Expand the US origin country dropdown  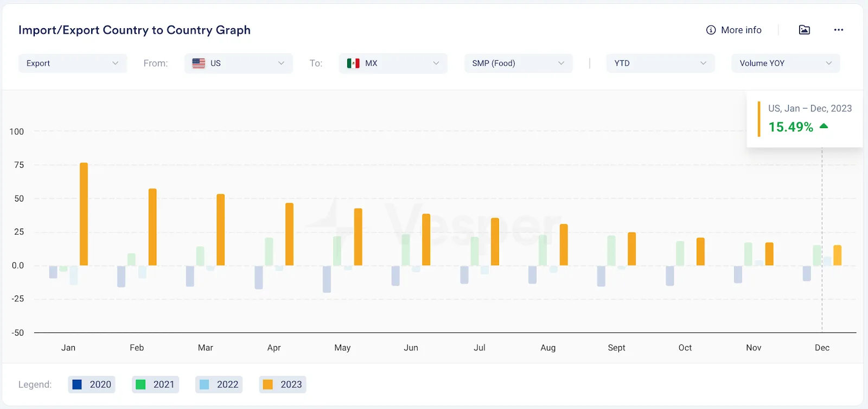(x=239, y=63)
